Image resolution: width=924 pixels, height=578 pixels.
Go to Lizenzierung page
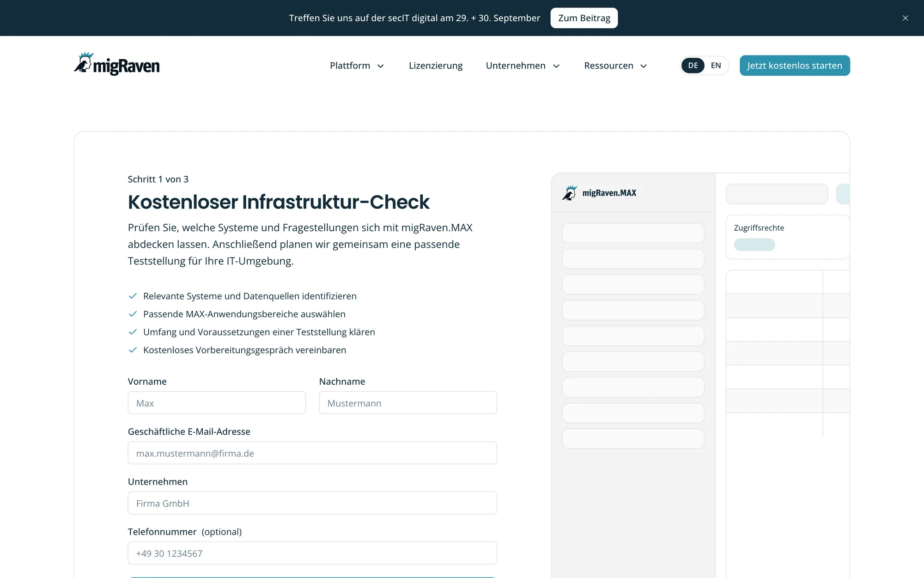coord(436,66)
